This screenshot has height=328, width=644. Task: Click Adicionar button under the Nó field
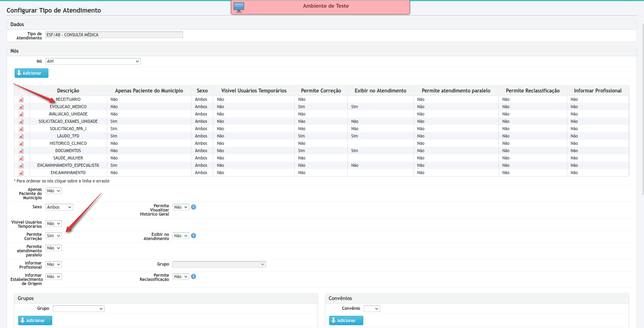point(31,73)
